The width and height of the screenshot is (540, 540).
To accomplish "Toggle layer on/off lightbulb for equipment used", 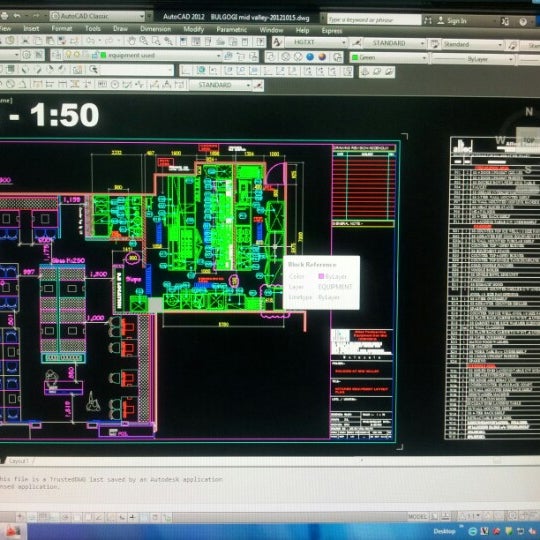I will [68, 55].
